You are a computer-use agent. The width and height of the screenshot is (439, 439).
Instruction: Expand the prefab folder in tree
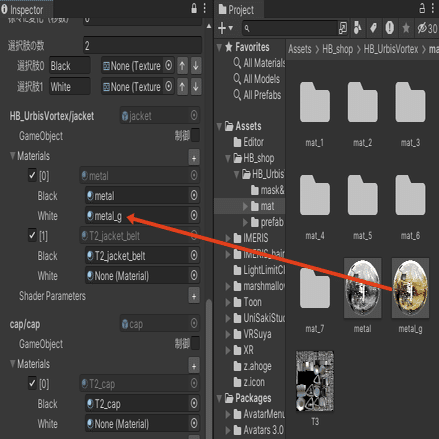[x=245, y=222]
